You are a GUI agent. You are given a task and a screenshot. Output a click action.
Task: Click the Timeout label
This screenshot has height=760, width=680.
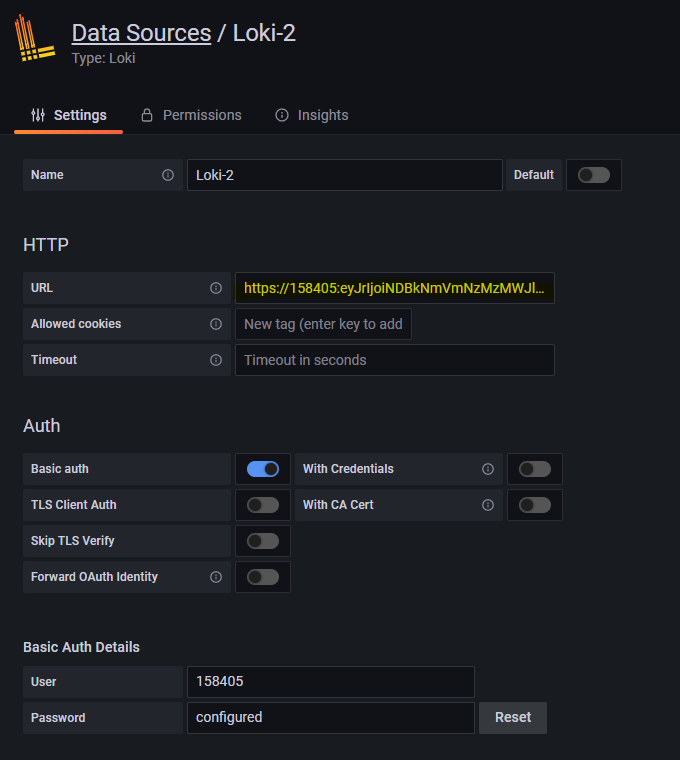click(54, 360)
